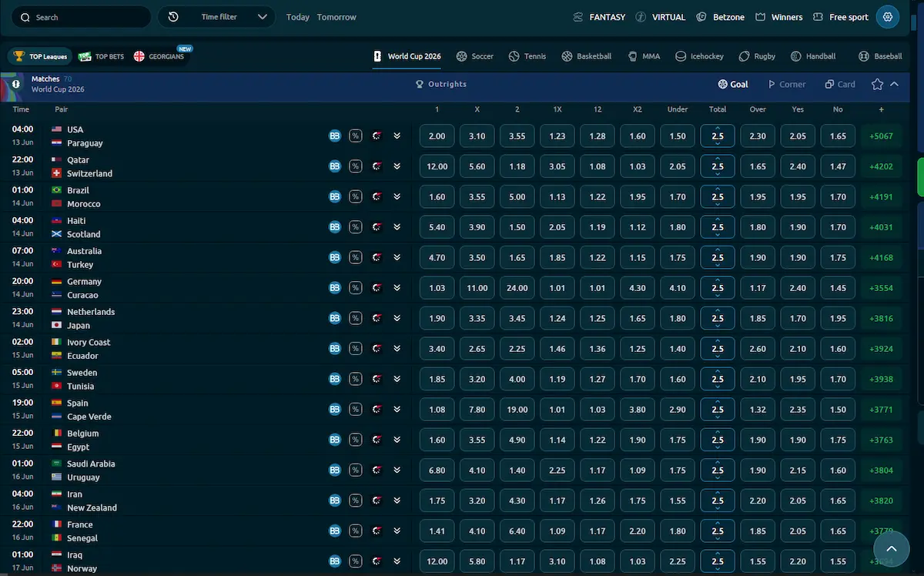Open the Basketball sport tab

tap(587, 56)
